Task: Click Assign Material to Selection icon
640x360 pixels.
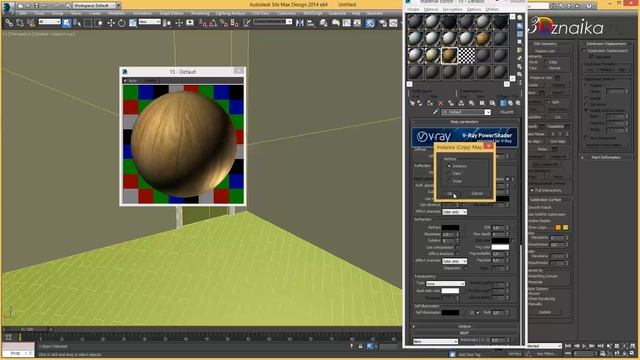Action: point(430,103)
